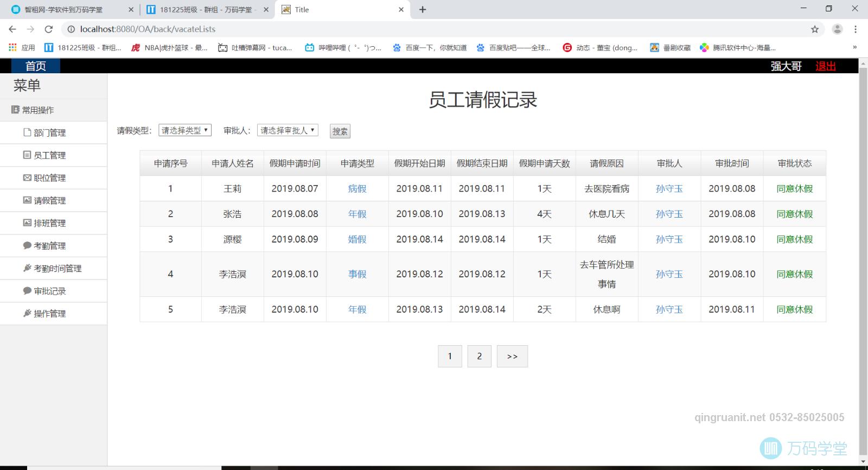Click the >> next page button
Screen dimensions: 868x470
[512, 356]
